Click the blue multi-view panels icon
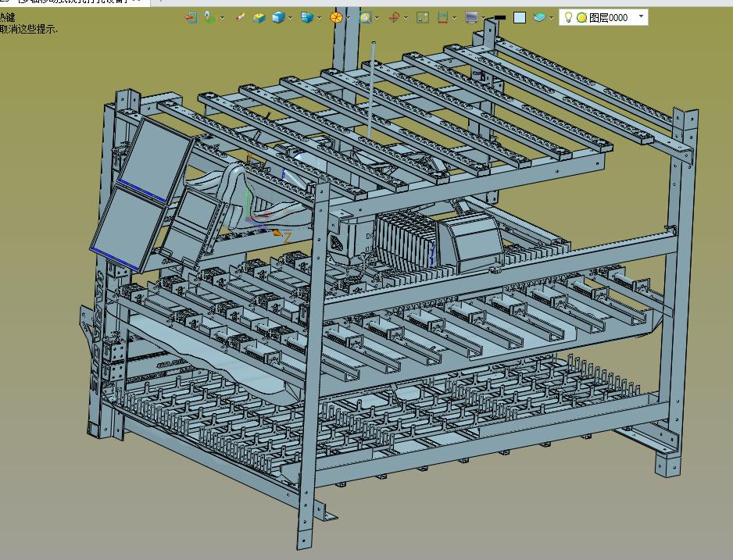733x560 pixels. click(307, 18)
